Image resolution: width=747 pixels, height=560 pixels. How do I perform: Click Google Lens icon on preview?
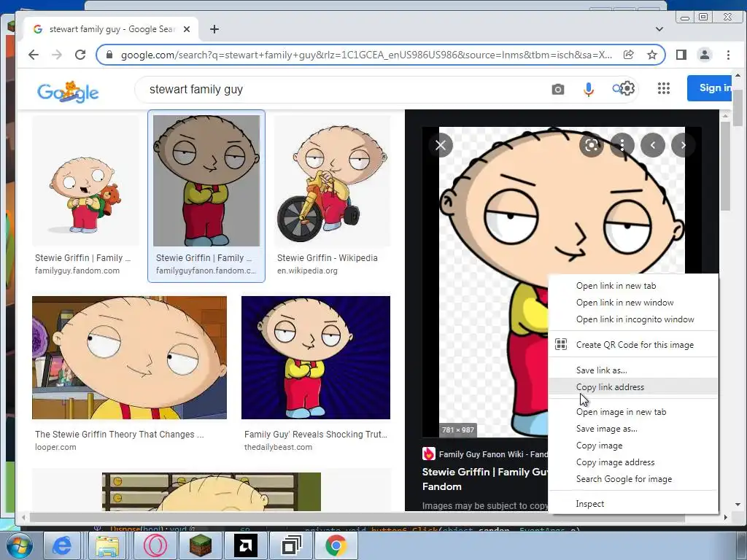click(x=591, y=145)
